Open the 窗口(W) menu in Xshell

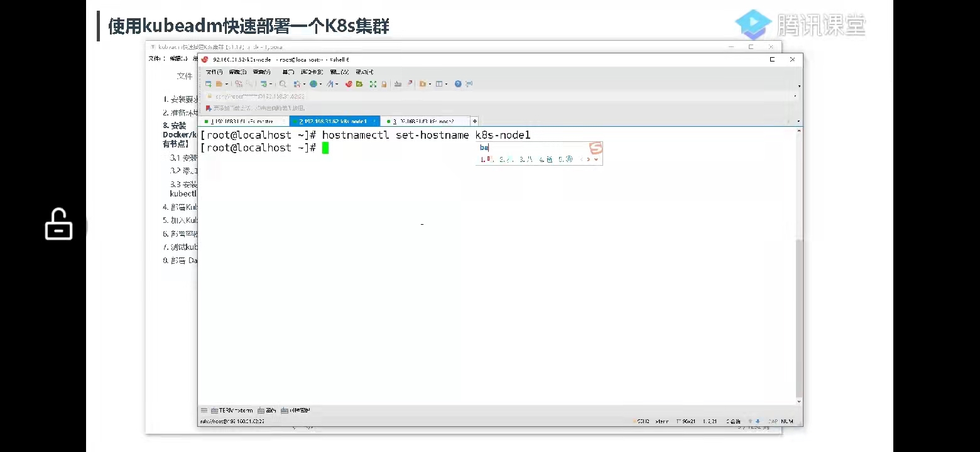339,72
